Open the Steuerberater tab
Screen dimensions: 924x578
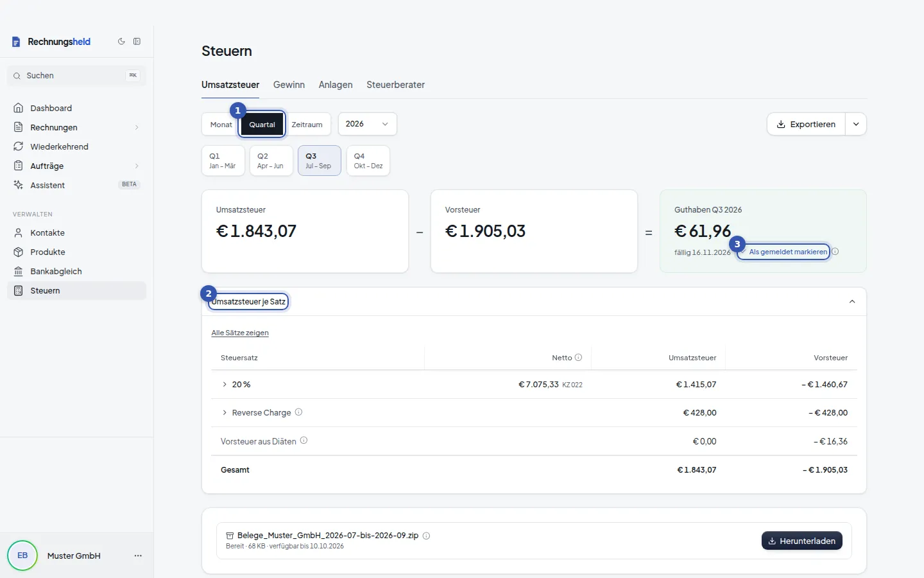395,85
